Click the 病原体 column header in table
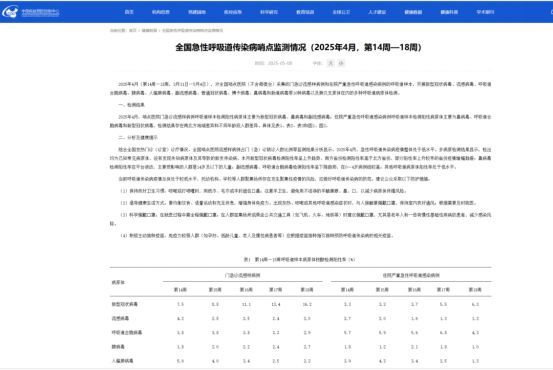Viewport: 553px width, 370px height. pos(118,282)
